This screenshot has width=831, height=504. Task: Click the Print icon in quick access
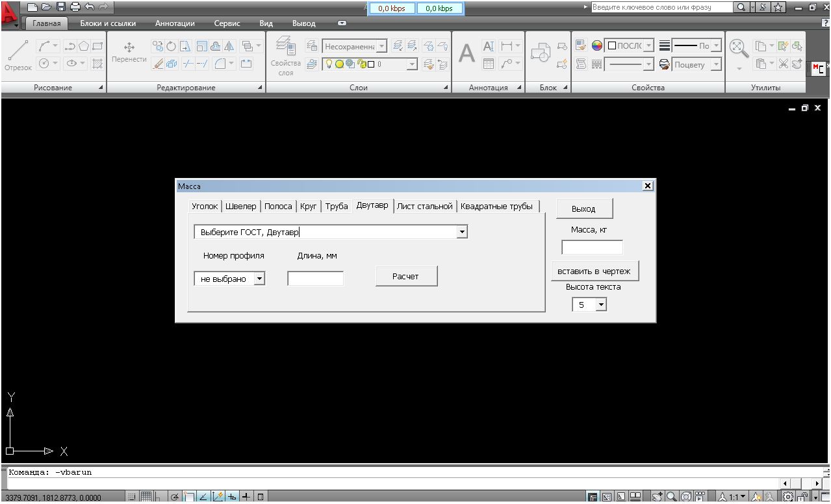pos(75,7)
